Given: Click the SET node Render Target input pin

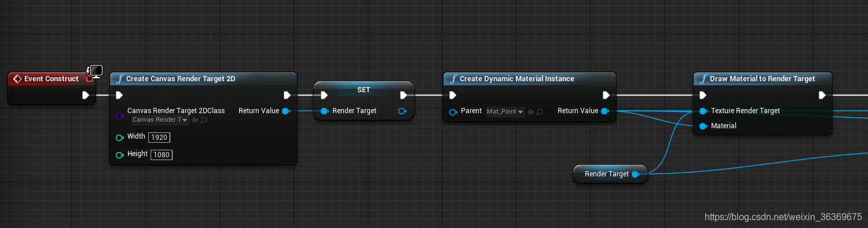Looking at the screenshot, I should click(x=324, y=111).
